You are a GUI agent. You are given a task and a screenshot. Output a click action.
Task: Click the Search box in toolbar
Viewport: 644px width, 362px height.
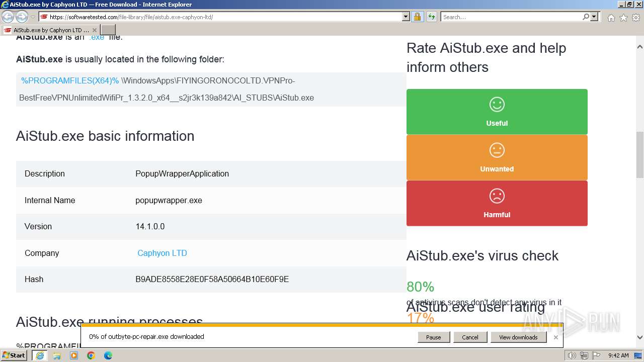511,17
